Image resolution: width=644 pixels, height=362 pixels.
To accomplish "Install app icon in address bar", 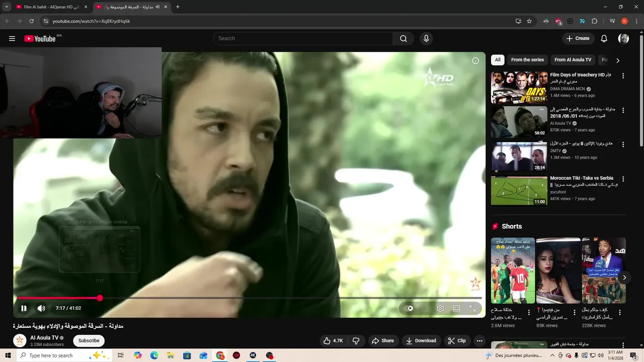I will click(x=518, y=21).
